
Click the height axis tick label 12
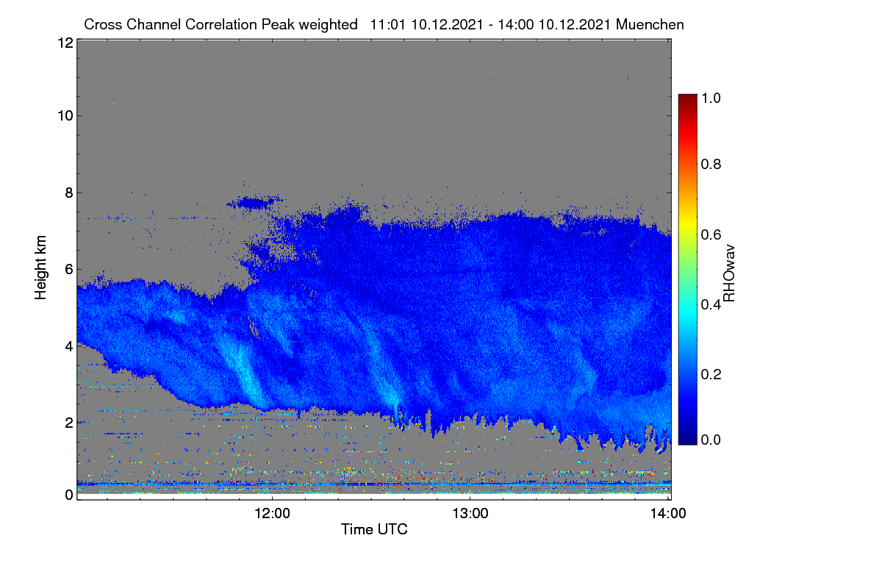[64, 43]
